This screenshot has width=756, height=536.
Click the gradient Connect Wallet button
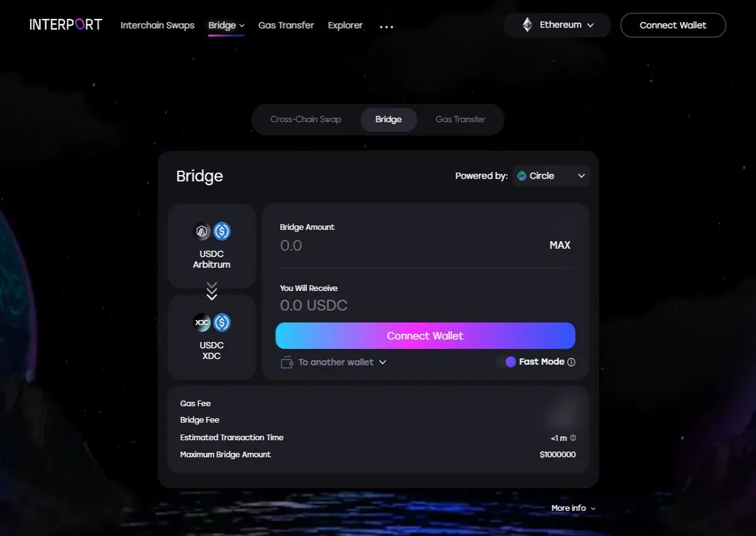(x=425, y=336)
